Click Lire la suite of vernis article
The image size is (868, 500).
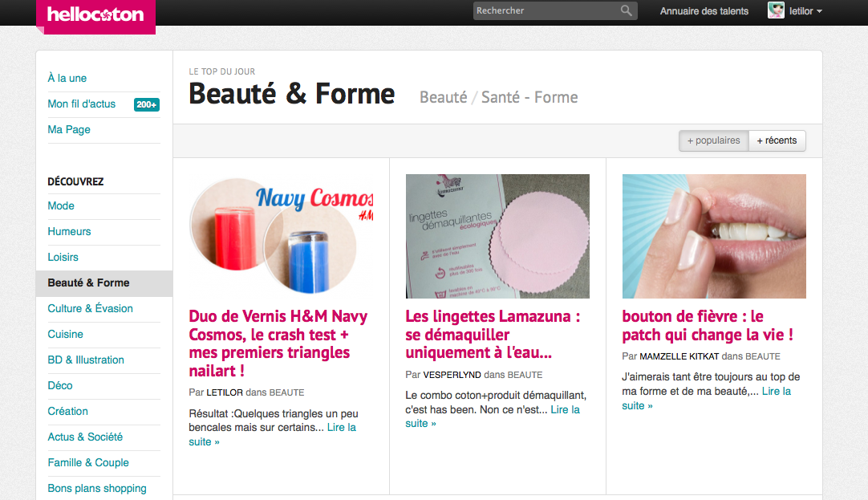[x=342, y=428]
